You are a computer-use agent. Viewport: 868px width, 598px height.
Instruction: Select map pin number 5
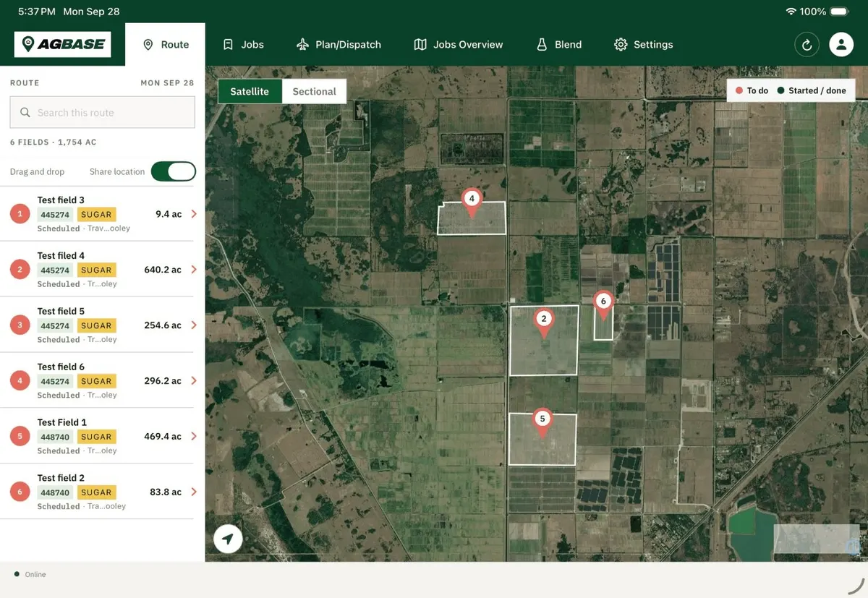[x=542, y=423]
